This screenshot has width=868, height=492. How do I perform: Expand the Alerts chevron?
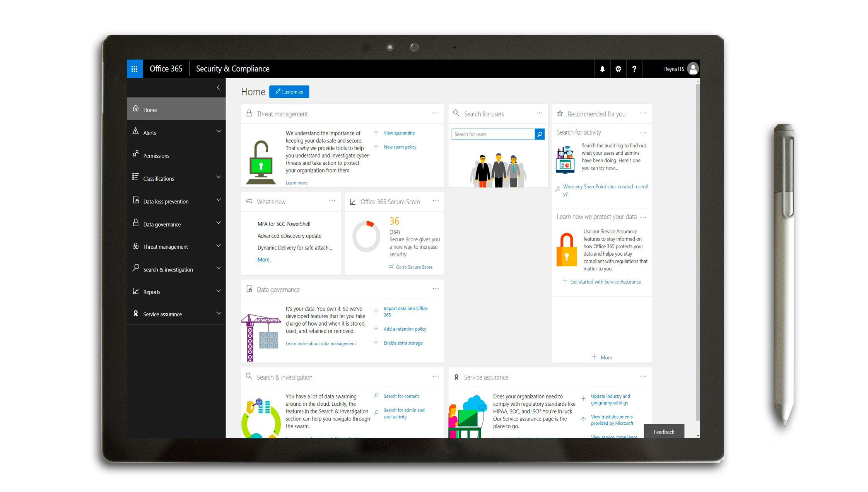tap(219, 132)
